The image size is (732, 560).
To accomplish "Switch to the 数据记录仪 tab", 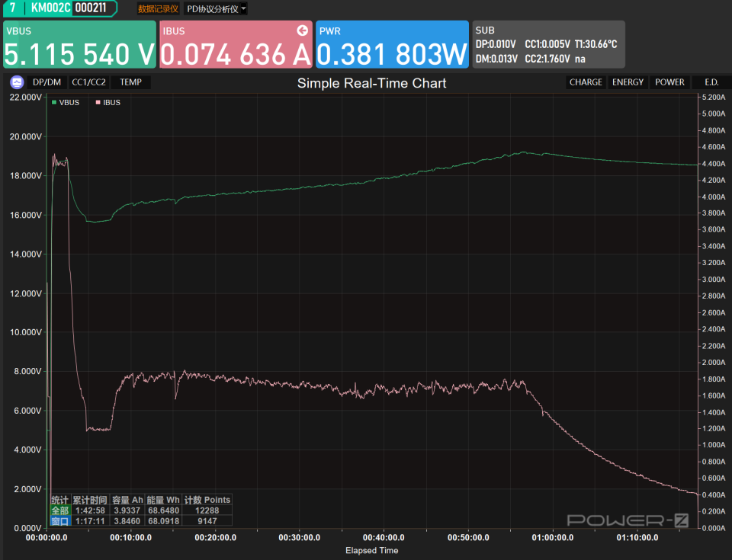I will pos(158,9).
